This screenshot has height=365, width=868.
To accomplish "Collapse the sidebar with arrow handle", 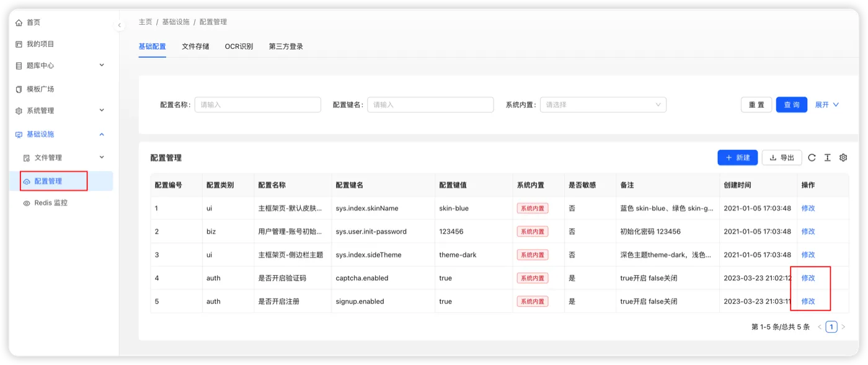I will click(x=119, y=25).
